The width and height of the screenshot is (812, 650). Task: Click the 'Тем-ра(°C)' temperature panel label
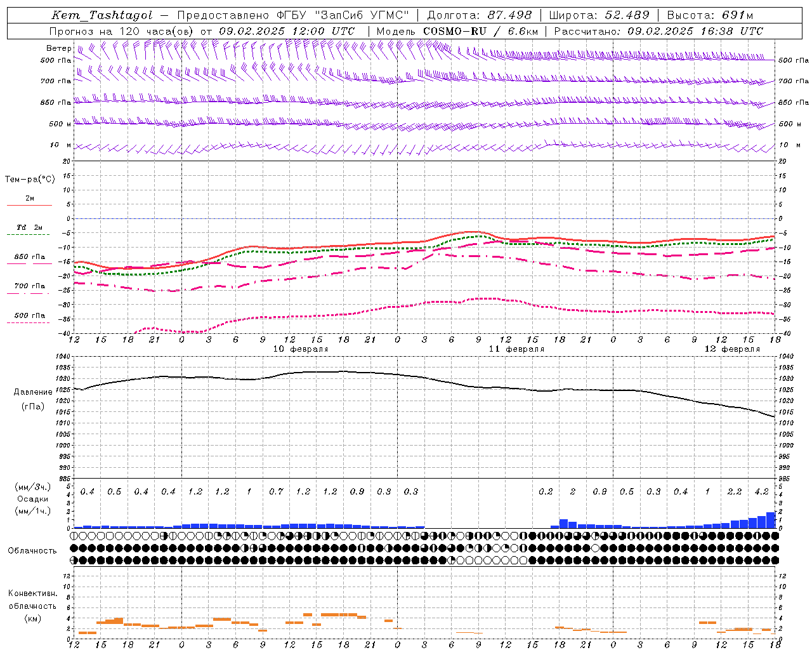[x=30, y=180]
